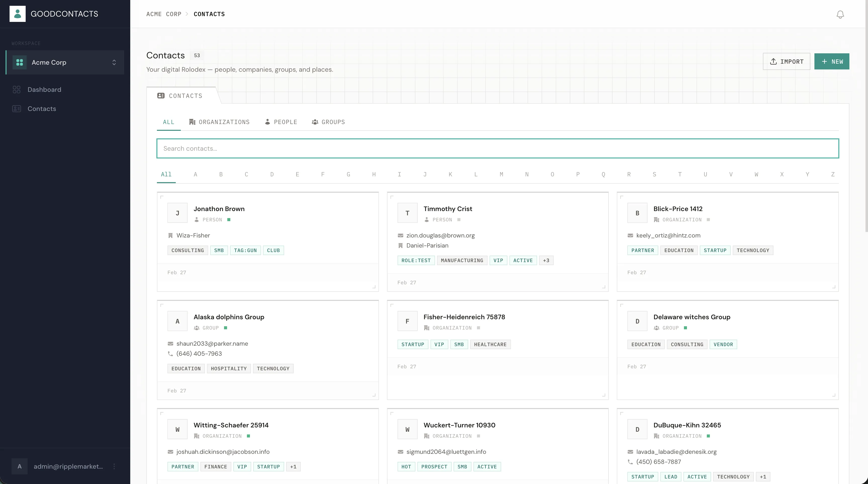This screenshot has width=868, height=484.
Task: Click the green status square on Jonathon Brown
Action: 229,219
